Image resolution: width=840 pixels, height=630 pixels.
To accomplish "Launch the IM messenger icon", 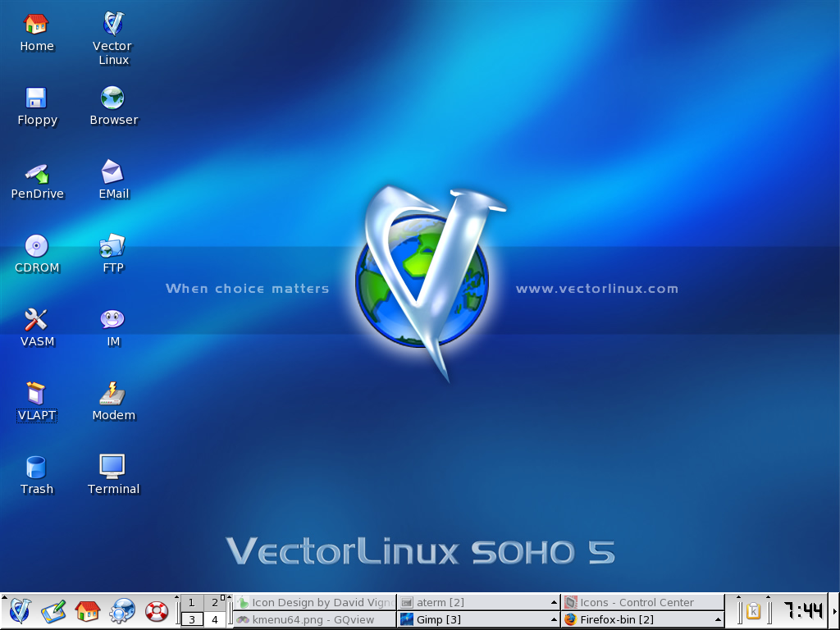I will [x=112, y=320].
